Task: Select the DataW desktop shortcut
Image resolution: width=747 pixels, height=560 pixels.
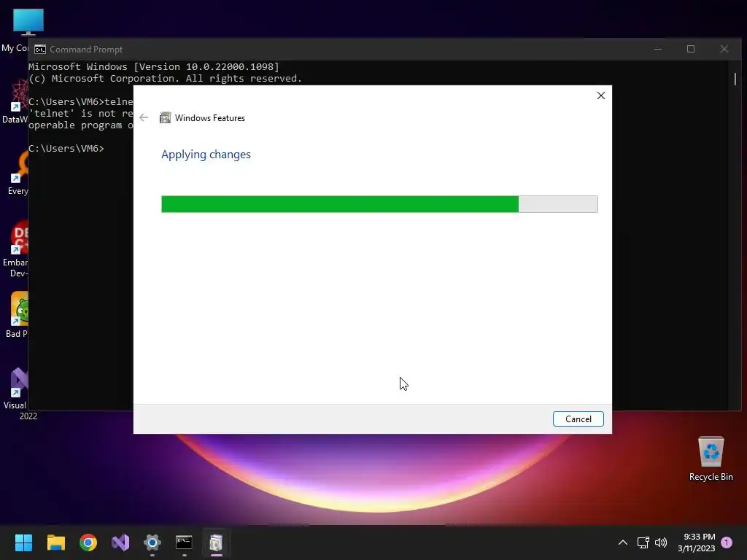Action: pos(15,101)
